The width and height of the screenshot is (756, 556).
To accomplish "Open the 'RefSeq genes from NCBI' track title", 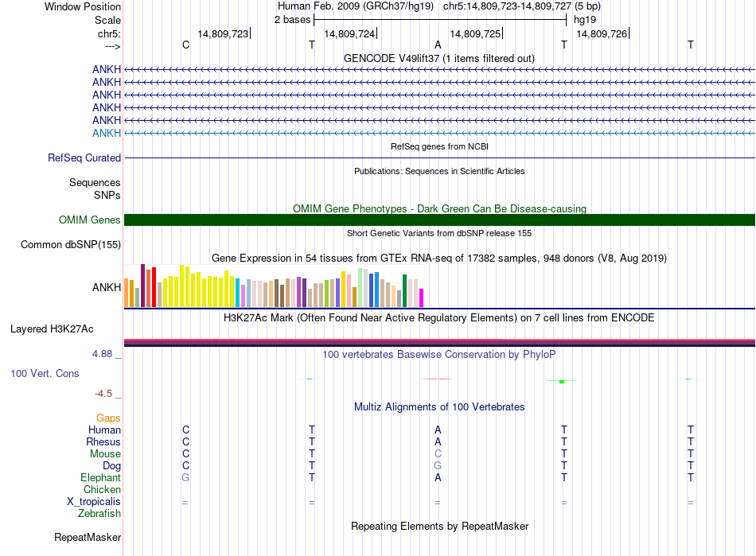I will tap(439, 146).
